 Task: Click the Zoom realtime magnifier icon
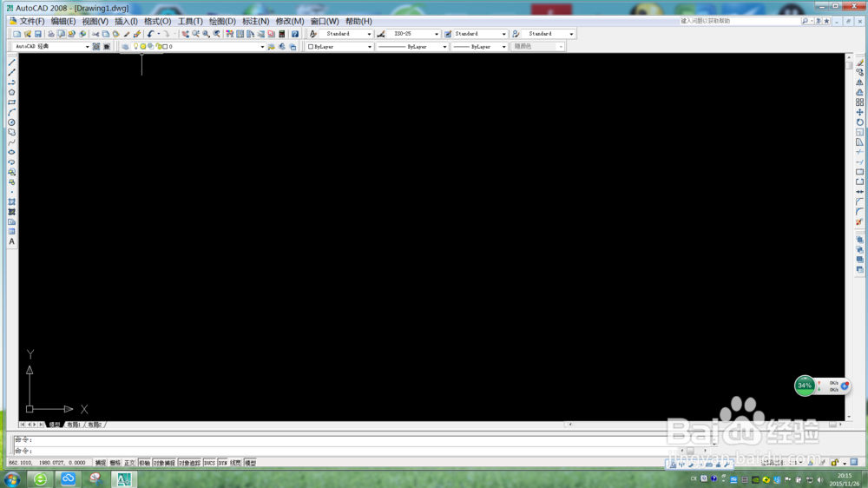coord(196,34)
